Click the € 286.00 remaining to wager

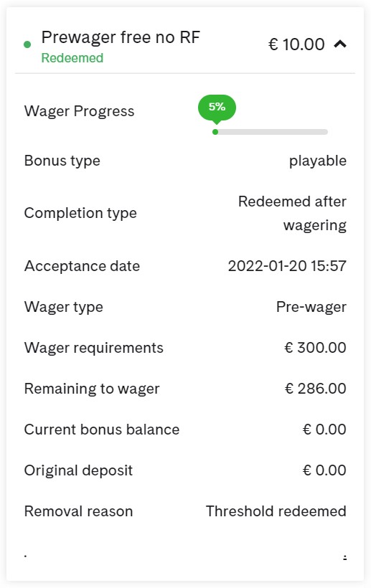[x=315, y=389]
